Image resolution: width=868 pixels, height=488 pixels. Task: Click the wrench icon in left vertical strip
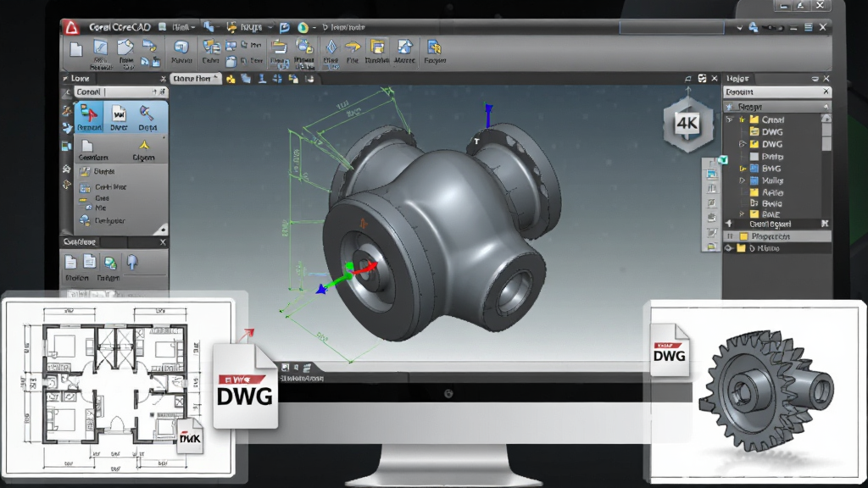[x=67, y=110]
